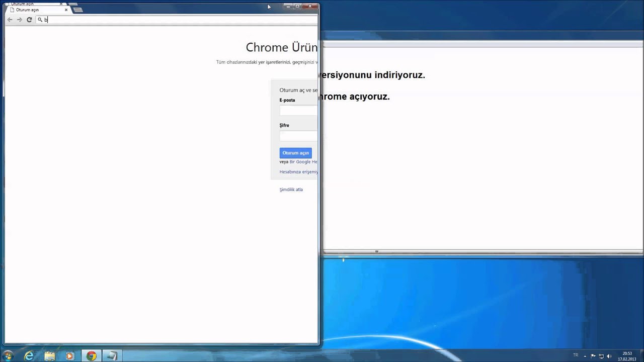Image resolution: width=644 pixels, height=362 pixels.
Task: Minimize the Chrome window
Action: pyautogui.click(x=287, y=6)
